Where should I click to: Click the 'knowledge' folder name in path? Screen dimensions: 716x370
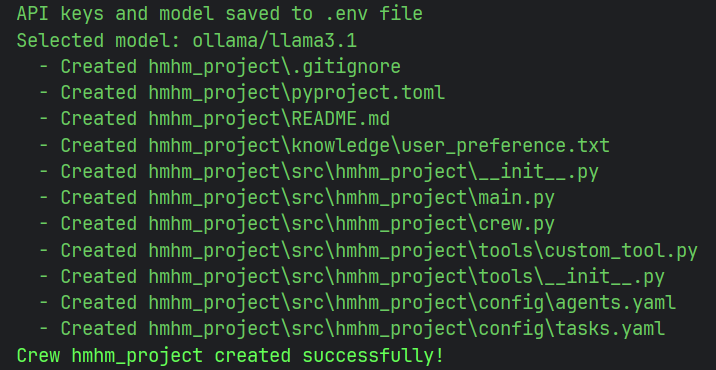(341, 146)
